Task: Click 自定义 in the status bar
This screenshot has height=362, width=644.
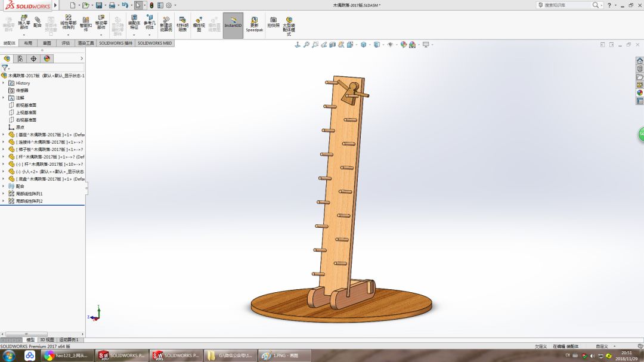Action: point(603,345)
